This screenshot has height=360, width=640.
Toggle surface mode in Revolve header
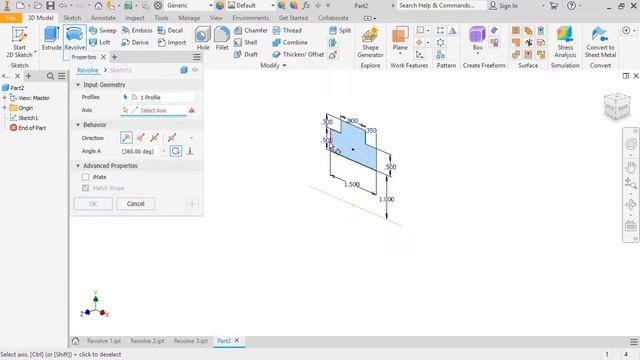(184, 70)
